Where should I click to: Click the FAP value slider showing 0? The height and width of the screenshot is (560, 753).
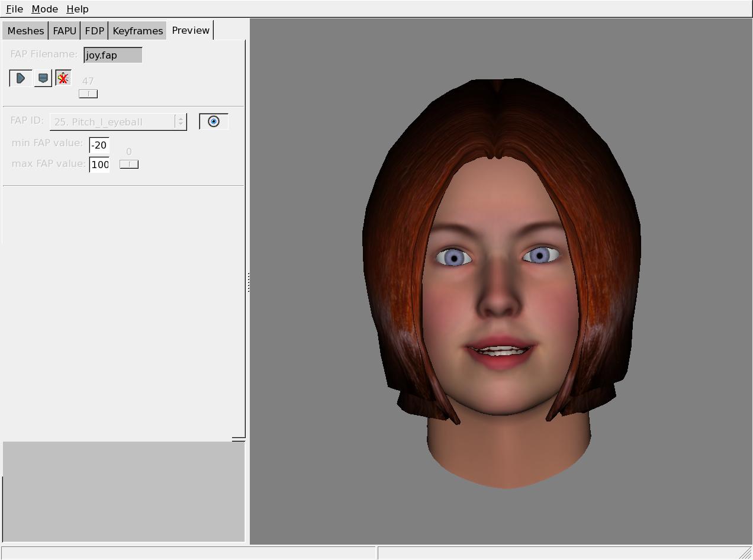coord(129,164)
